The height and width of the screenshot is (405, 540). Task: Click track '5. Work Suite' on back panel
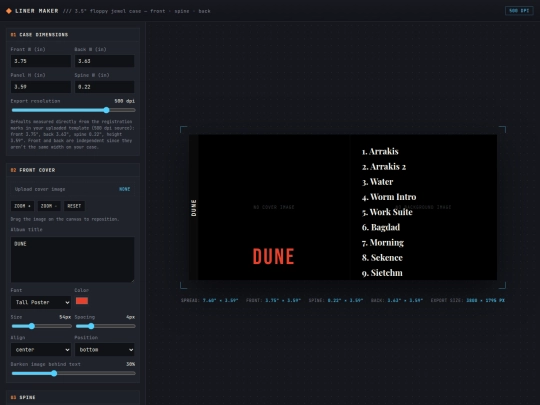[387, 212]
